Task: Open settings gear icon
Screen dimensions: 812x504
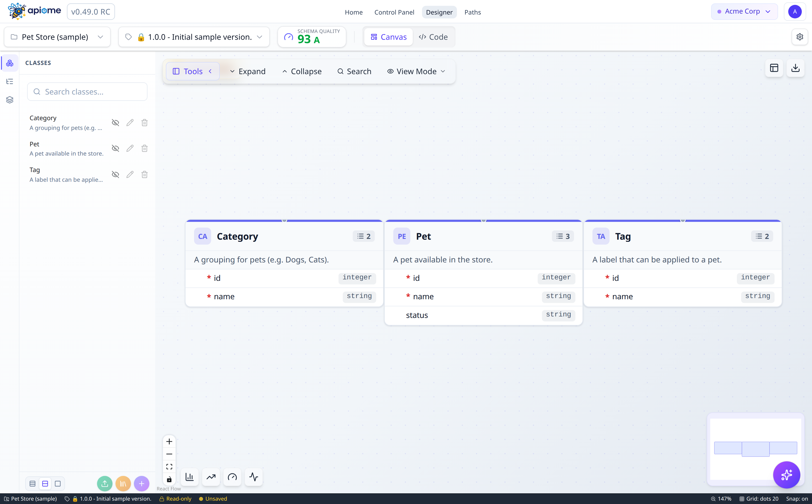Action: pos(800,37)
